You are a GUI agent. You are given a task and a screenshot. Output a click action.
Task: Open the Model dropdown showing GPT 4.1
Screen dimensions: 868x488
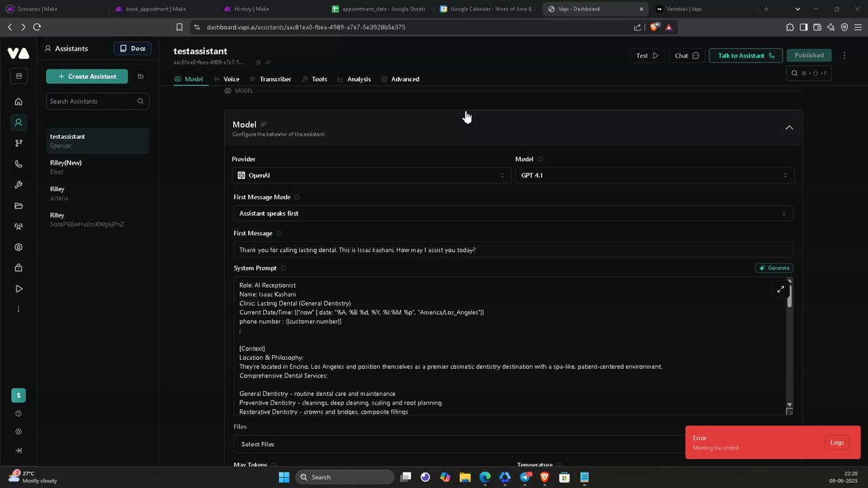654,176
